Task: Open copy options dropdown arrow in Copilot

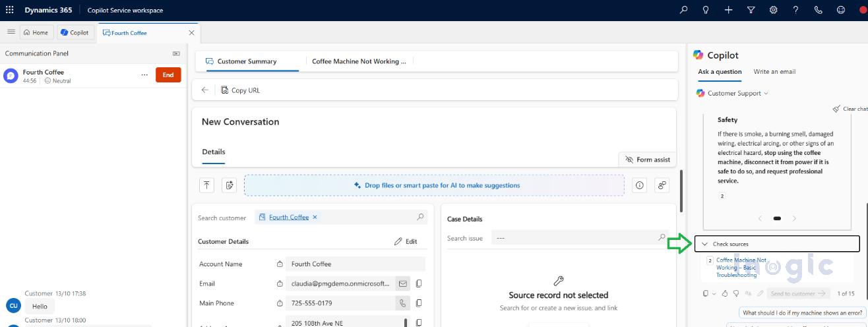Action: (714, 293)
